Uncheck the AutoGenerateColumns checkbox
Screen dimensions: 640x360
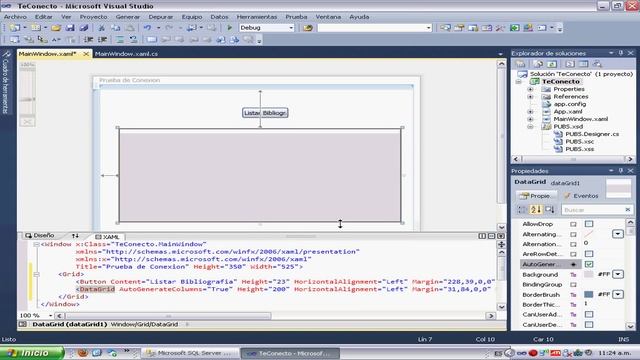589,264
